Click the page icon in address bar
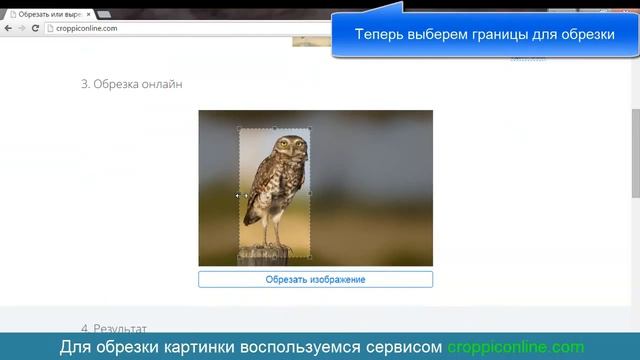 tap(51, 28)
